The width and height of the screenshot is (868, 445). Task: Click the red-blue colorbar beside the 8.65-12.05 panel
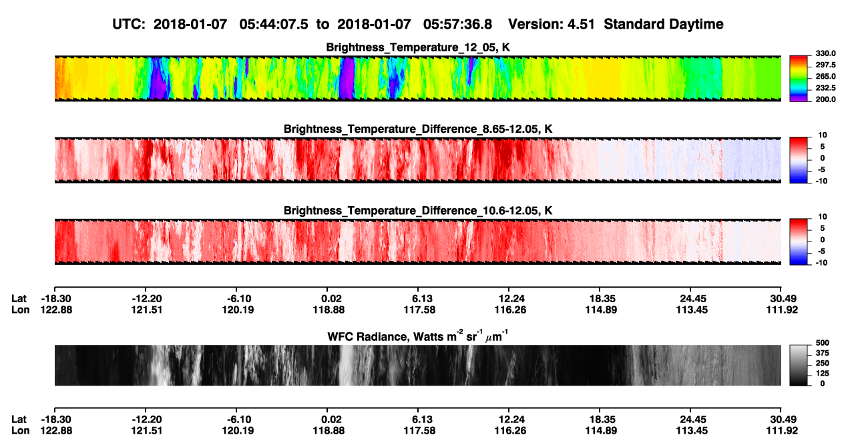pos(798,159)
